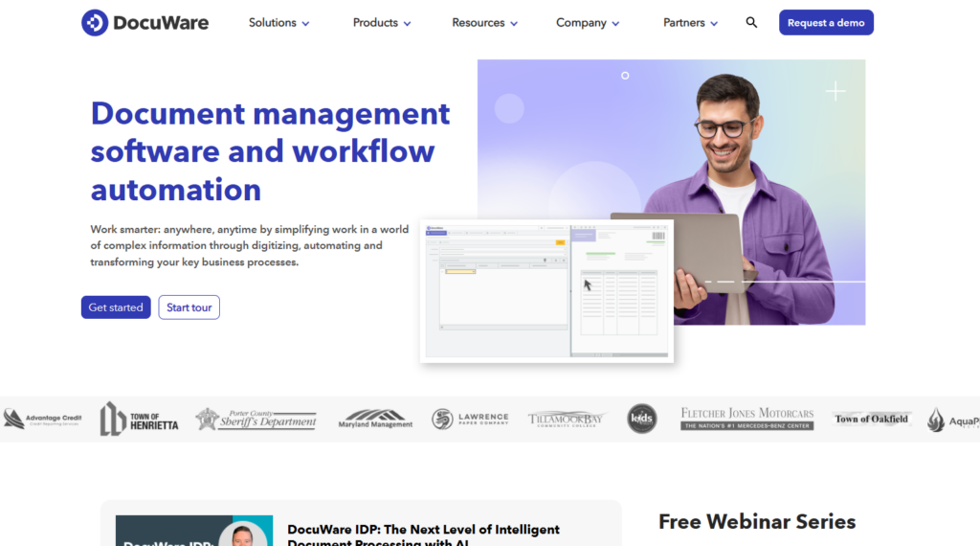
Task: Expand the Solutions dropdown menu
Action: coord(278,23)
